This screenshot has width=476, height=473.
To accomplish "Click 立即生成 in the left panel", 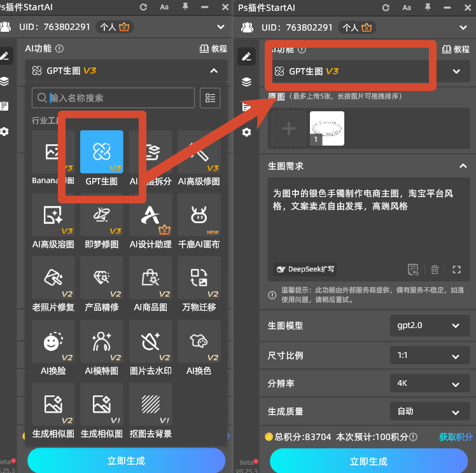I will point(126,461).
